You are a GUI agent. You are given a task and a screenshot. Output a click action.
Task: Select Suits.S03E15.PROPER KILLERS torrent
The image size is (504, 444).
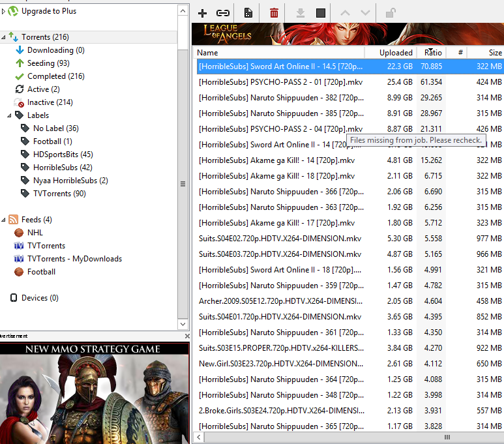coord(350,348)
